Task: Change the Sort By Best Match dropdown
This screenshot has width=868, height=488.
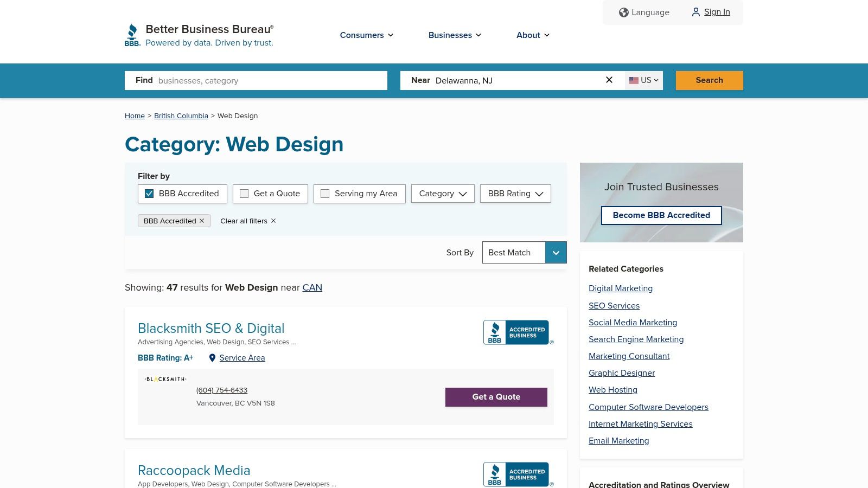Action: click(524, 252)
